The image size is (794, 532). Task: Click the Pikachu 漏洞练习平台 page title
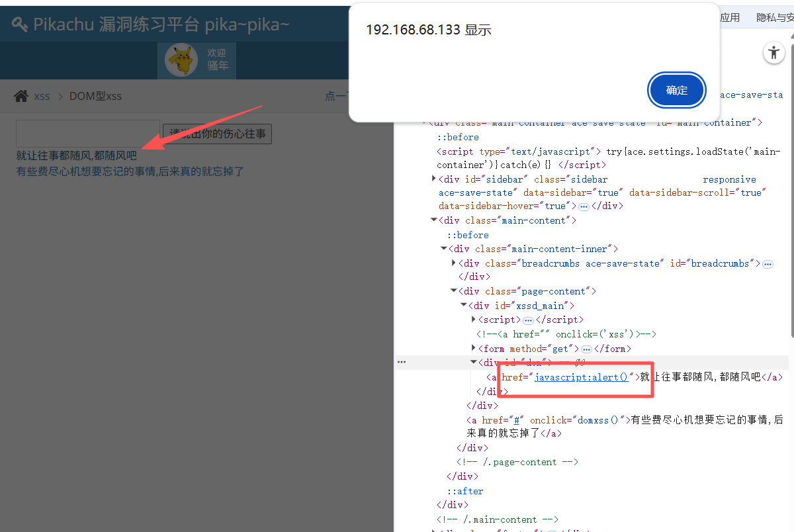(161, 24)
